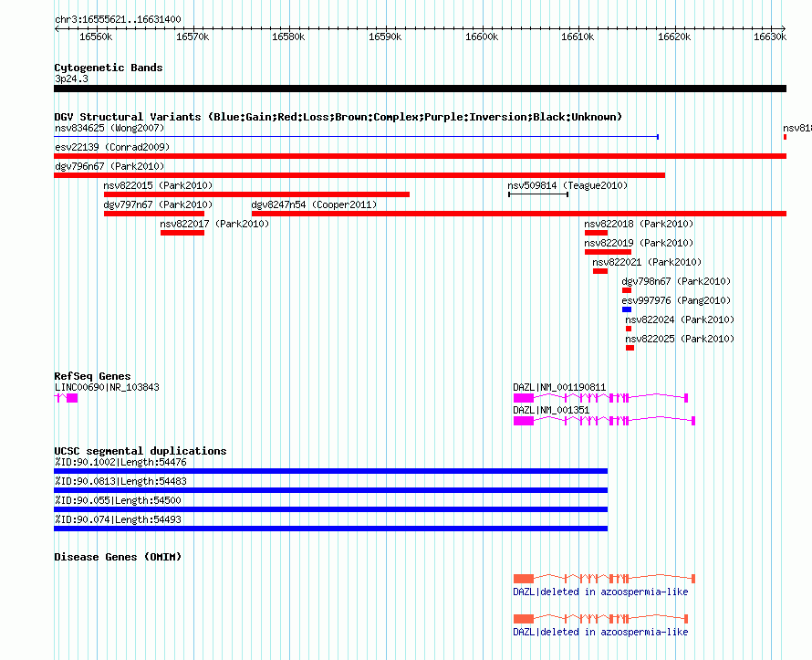The height and width of the screenshot is (660, 812).
Task: Click the red nsv822015 bar
Action: (257, 194)
